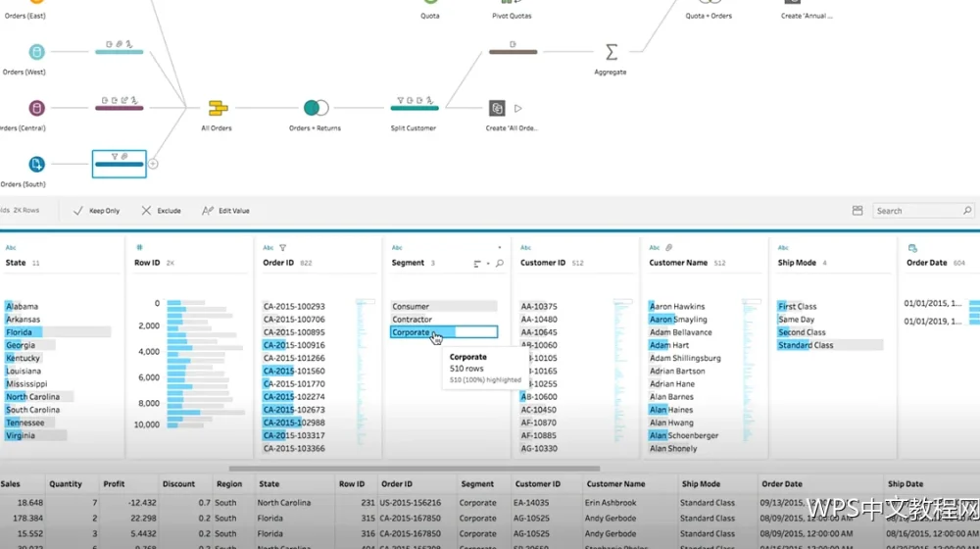Image resolution: width=980 pixels, height=549 pixels.
Task: Select the All Orders union step icon
Action: tap(219, 108)
